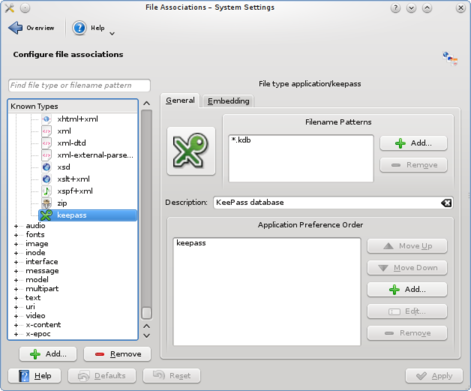Expand the audio category
Screen dimensions: 471x391
click(x=16, y=226)
